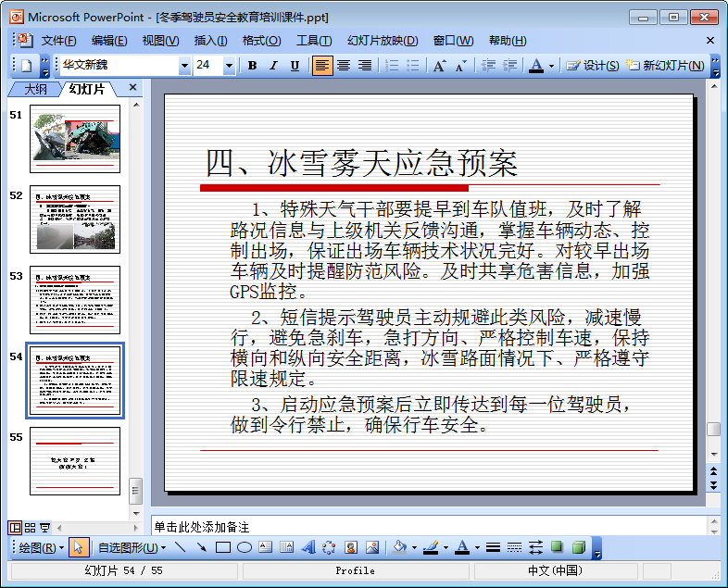Click the new blank document icon
This screenshot has height=588, width=728.
[27, 66]
